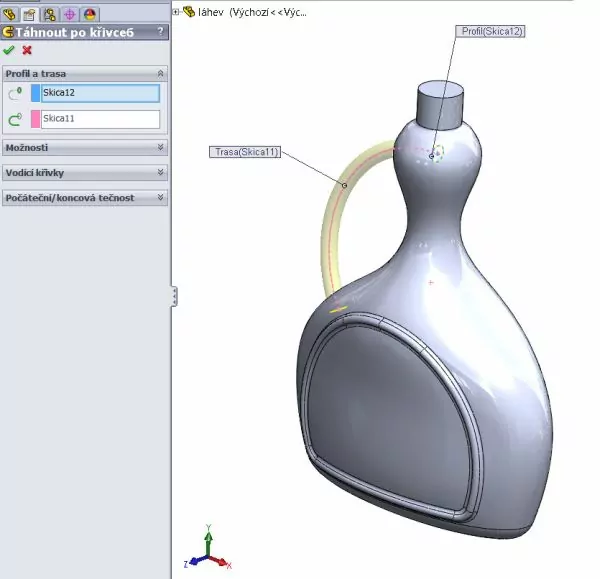The height and width of the screenshot is (579, 600).
Task: Collapse the Profil a trasa section
Action: tap(161, 74)
